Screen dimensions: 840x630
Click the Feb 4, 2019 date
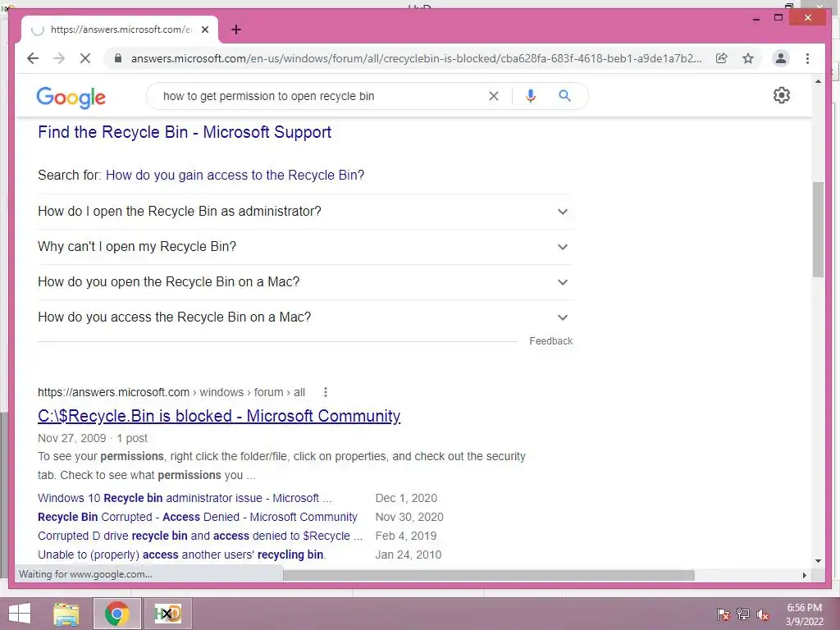pos(406,536)
